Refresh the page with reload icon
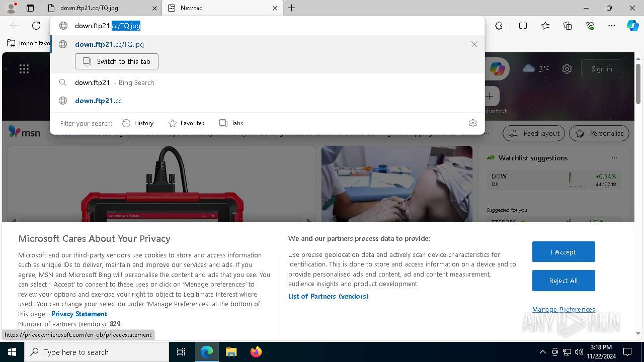This screenshot has width=644, height=362. pos(36,26)
